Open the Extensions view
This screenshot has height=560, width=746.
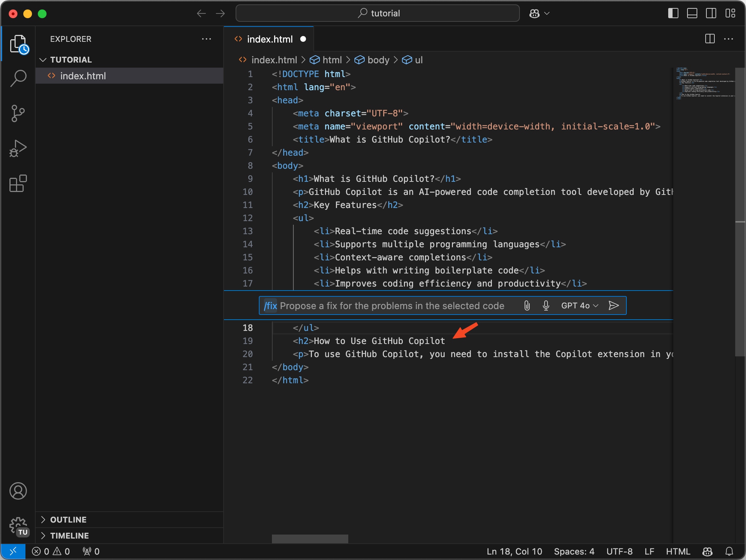(18, 183)
